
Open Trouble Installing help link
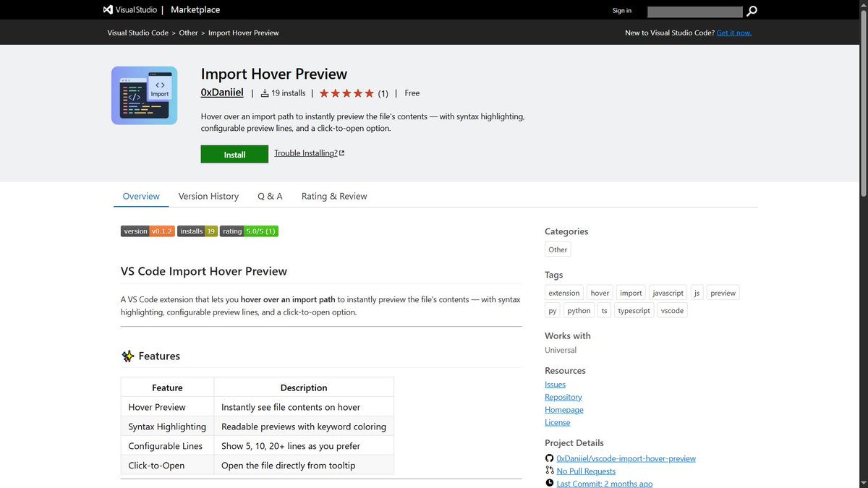click(x=309, y=153)
